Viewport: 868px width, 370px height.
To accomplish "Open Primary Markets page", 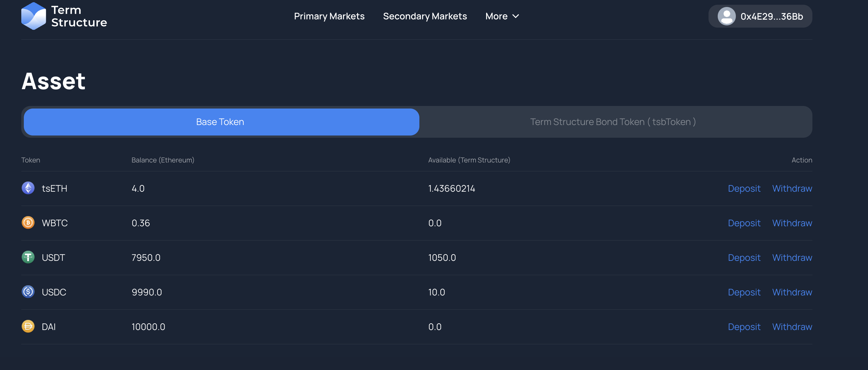I will [x=329, y=16].
